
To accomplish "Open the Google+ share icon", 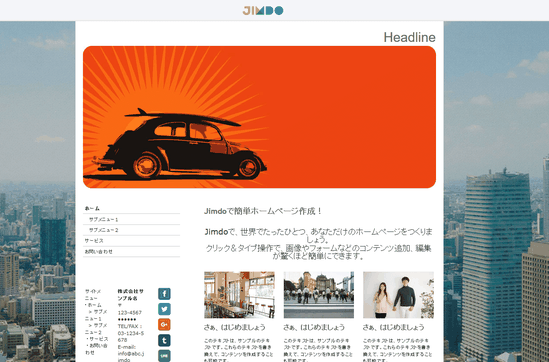I will 164,325.
